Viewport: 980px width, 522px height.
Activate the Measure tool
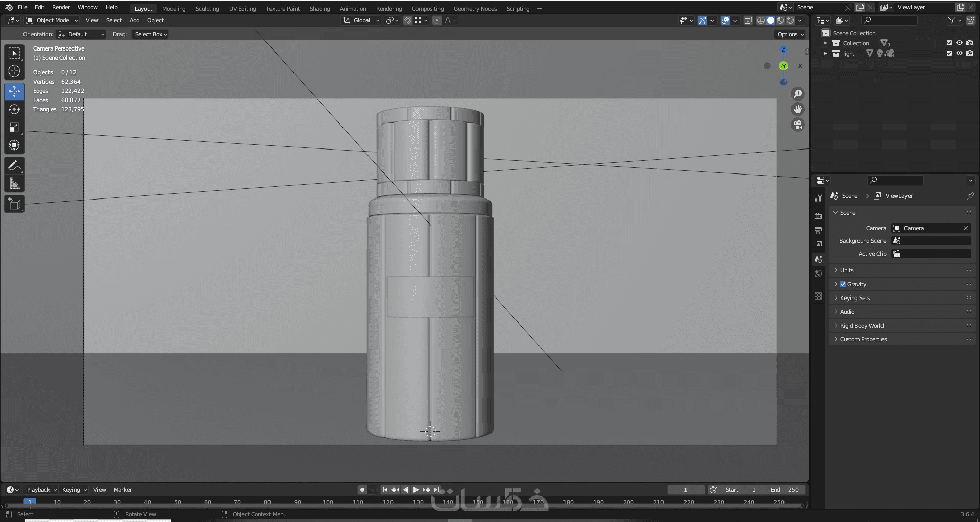click(14, 184)
